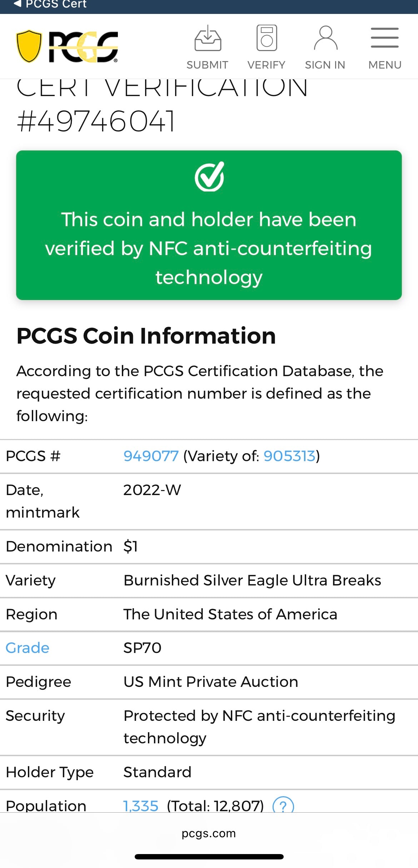This screenshot has height=868, width=418.
Task: View population details via 1,335 link
Action: click(x=140, y=805)
